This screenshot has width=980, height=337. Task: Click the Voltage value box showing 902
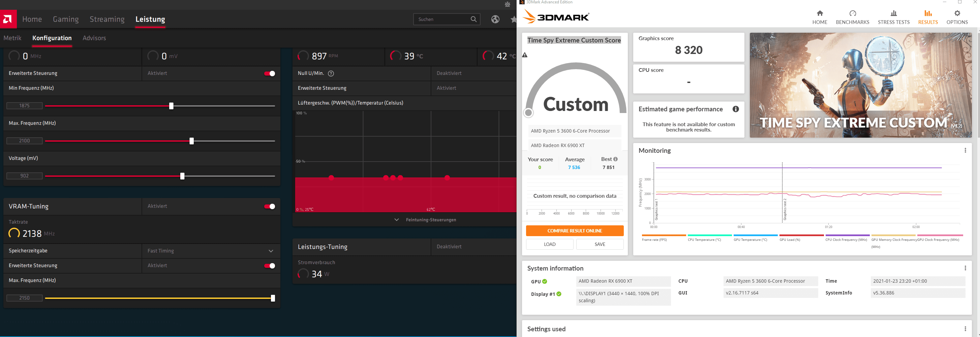(24, 176)
